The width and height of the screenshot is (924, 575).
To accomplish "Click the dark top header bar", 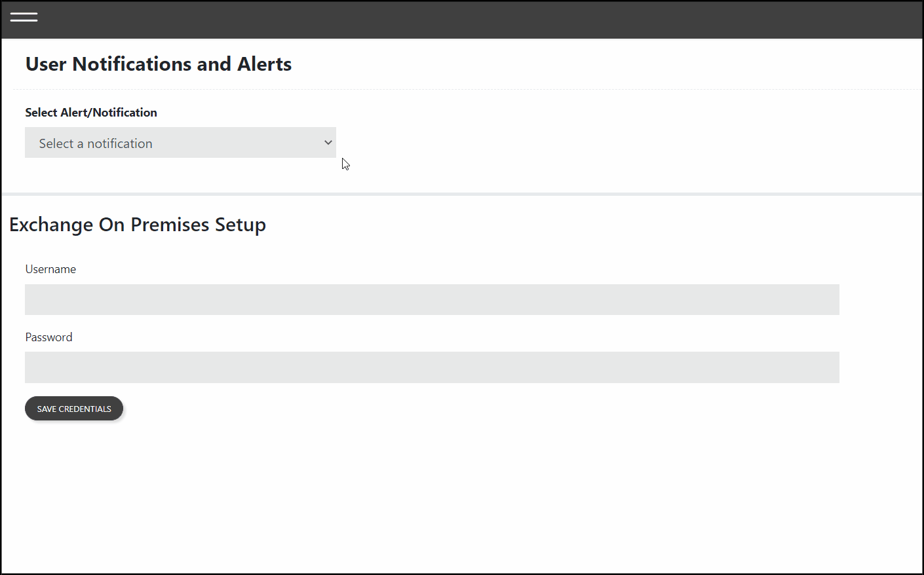I will (x=462, y=20).
